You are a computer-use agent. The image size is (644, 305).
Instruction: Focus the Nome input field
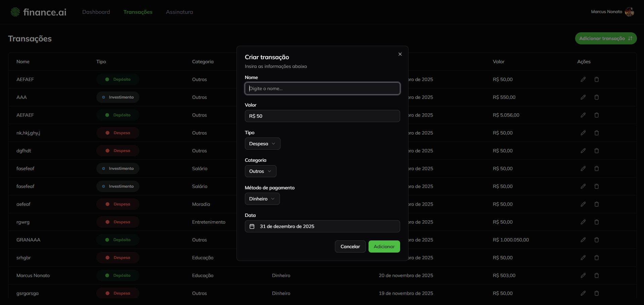click(x=322, y=88)
